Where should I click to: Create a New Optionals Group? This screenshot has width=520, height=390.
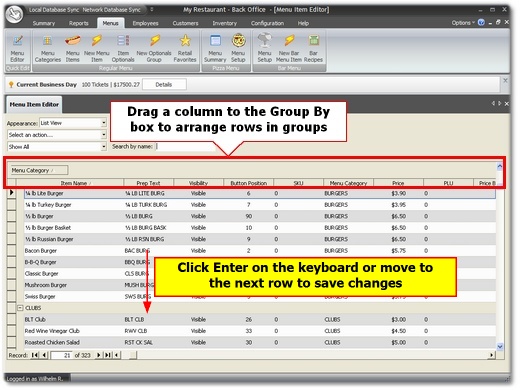click(x=154, y=48)
